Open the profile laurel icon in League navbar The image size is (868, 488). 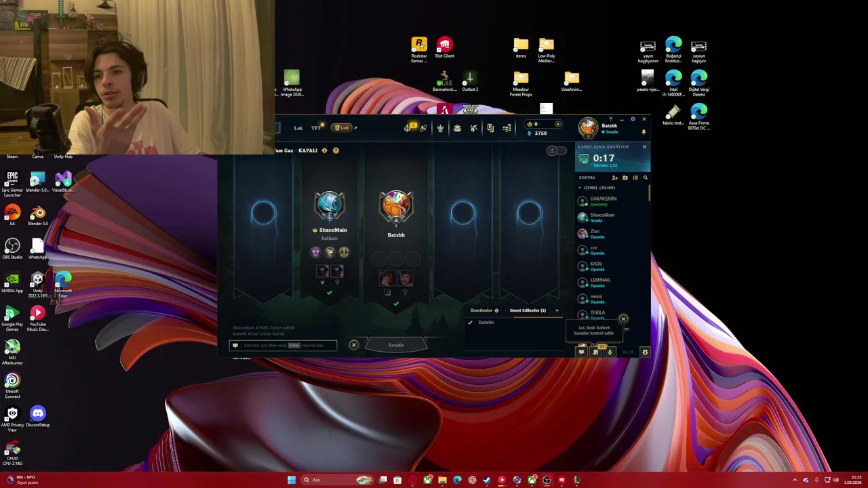coord(440,127)
